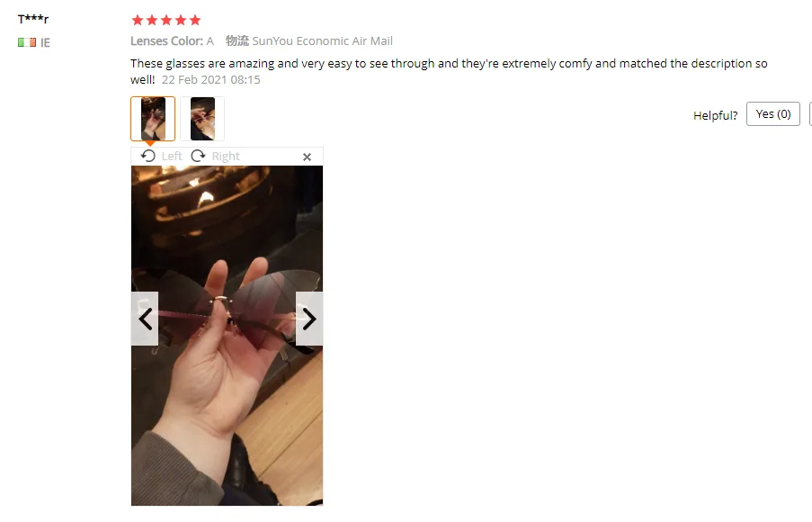This screenshot has width=812, height=522.
Task: Click the Ireland flag icon
Action: coord(27,42)
